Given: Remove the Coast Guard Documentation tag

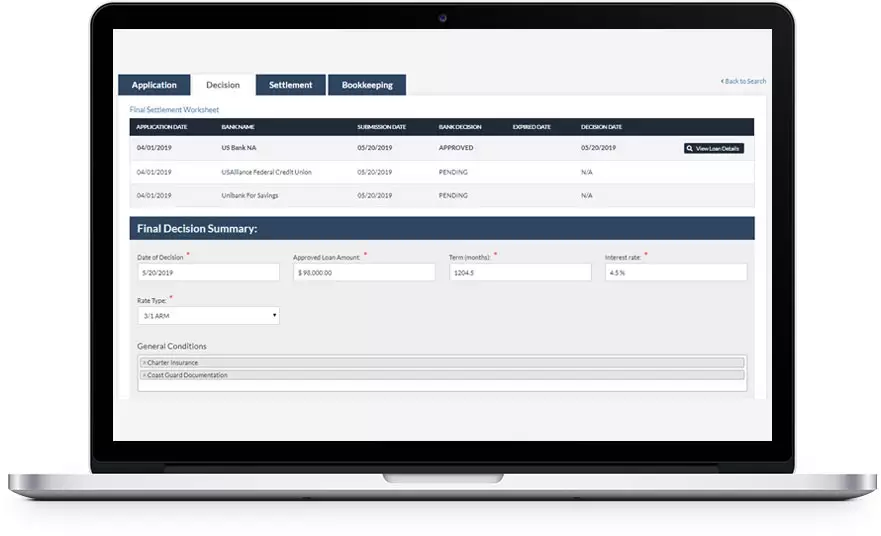Looking at the screenshot, I should tap(144, 375).
